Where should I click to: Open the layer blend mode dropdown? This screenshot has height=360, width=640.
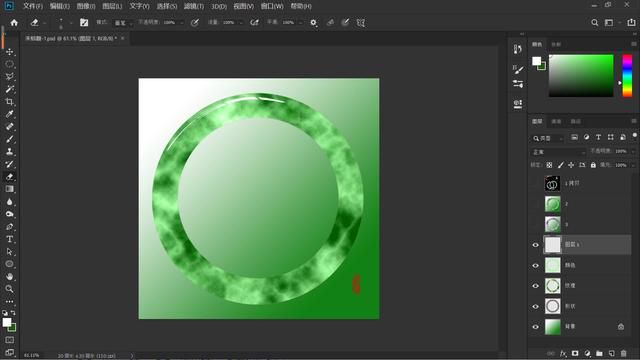[558, 152]
